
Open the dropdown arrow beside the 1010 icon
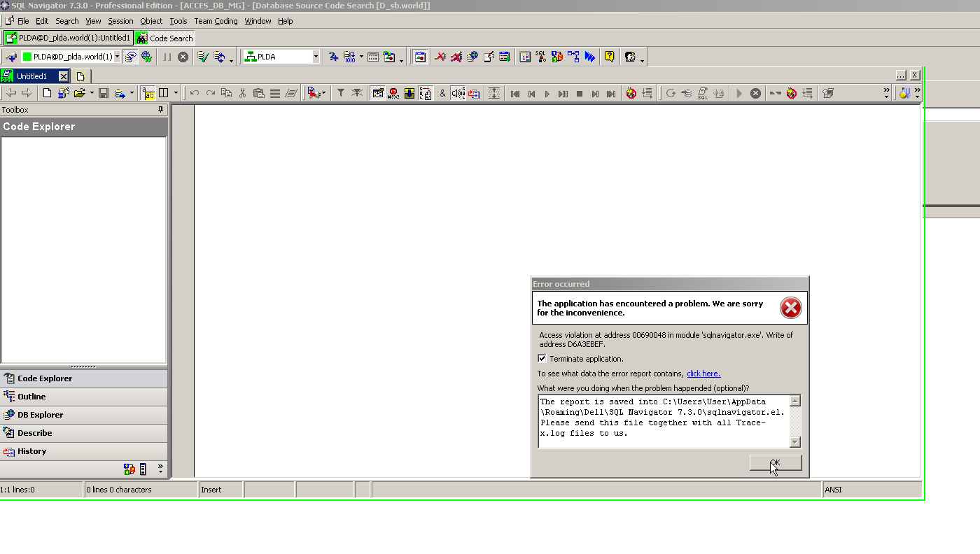(361, 57)
